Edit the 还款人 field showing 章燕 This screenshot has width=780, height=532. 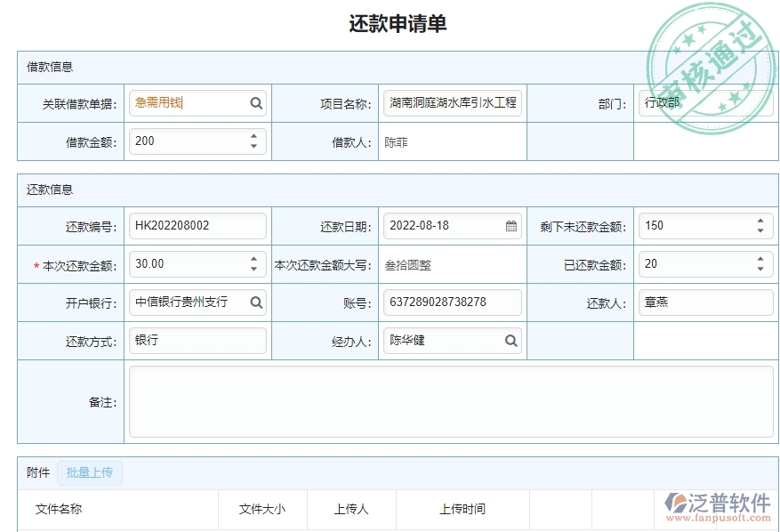705,302
